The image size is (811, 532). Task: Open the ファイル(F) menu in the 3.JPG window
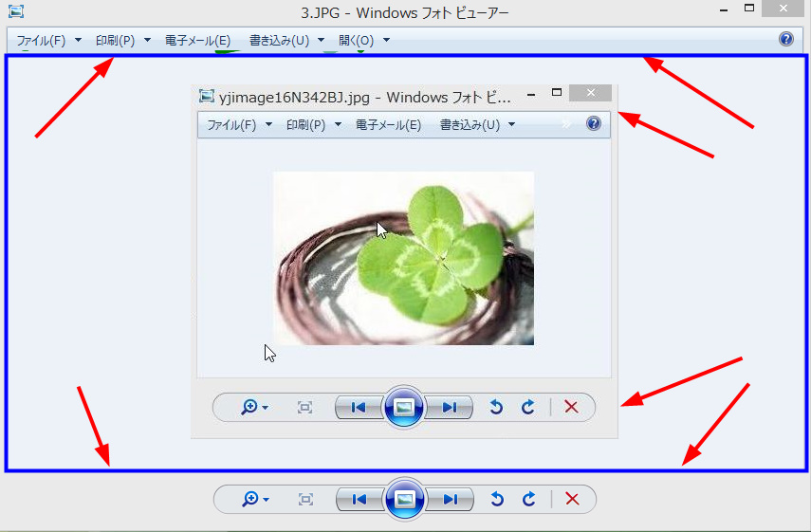48,41
